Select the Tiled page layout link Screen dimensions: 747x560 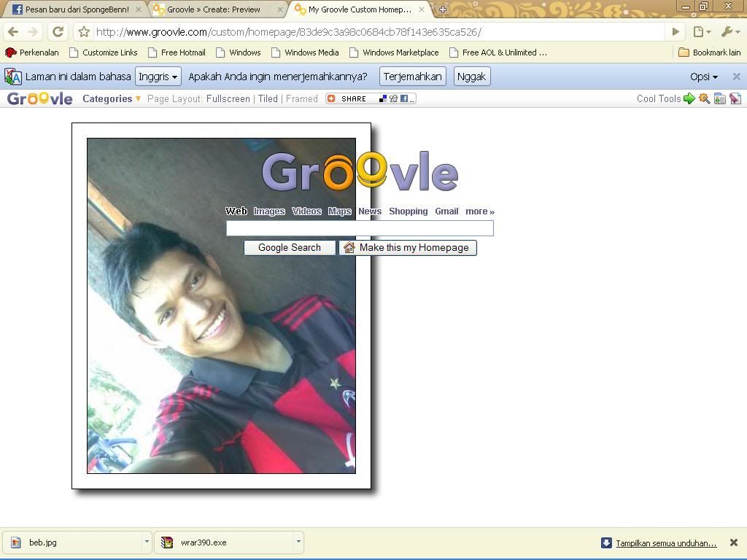click(268, 98)
